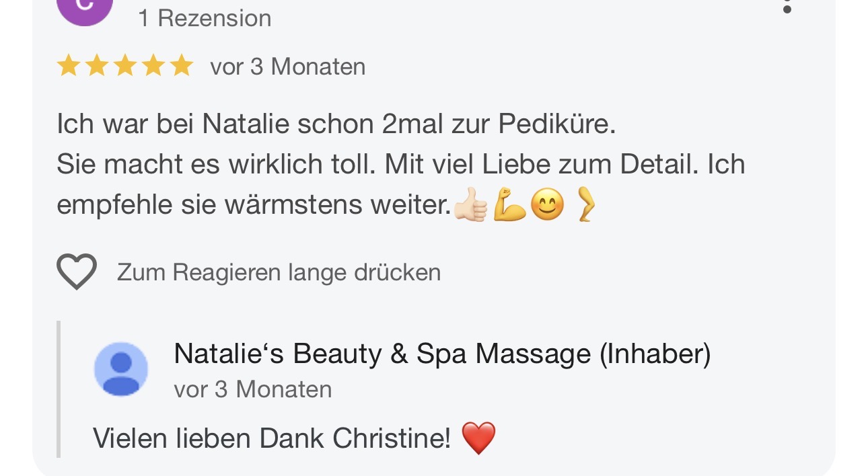Tap the flexed biceps emoji
This screenshot has height=476, width=868.
[x=509, y=205]
